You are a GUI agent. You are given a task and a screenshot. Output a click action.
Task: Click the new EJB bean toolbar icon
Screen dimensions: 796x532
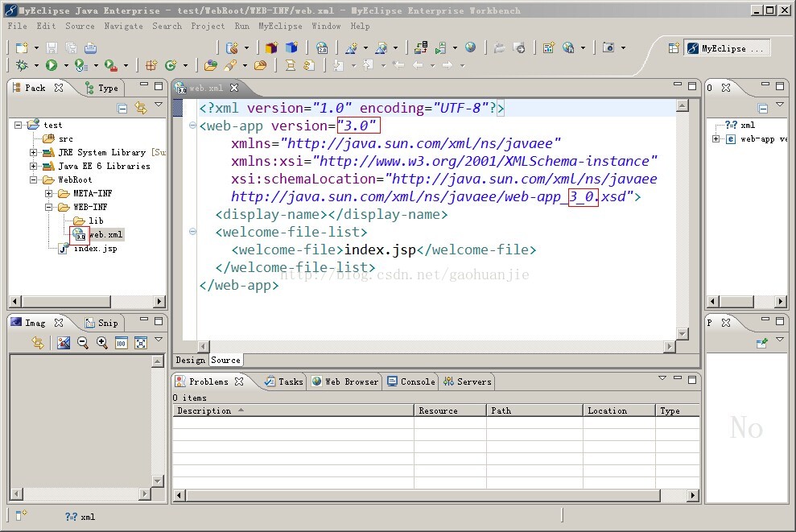(232, 47)
